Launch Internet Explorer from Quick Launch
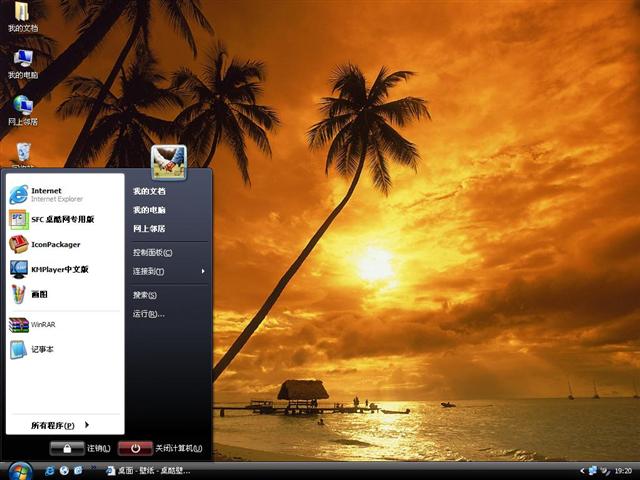This screenshot has height=480, width=640. click(49, 471)
